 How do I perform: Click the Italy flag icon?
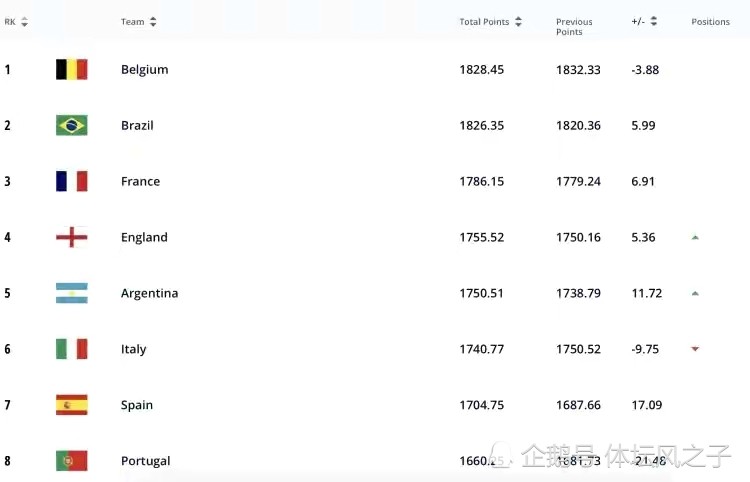(71, 349)
